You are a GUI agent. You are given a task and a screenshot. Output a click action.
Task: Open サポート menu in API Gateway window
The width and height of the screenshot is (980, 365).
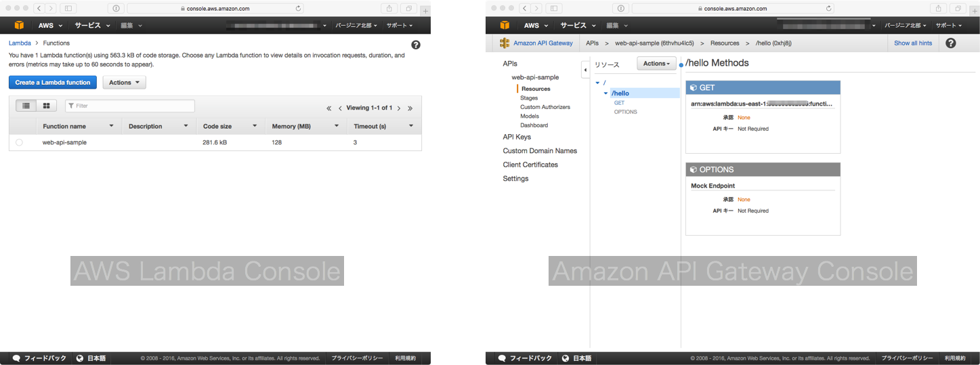click(x=949, y=25)
